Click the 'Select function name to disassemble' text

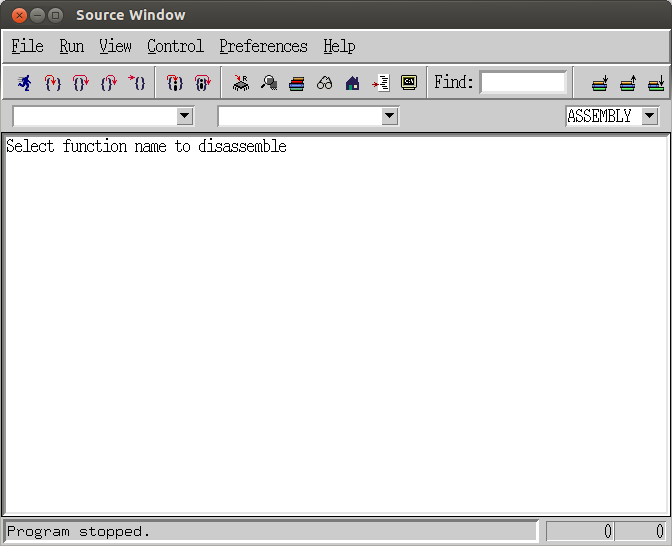[x=146, y=147]
